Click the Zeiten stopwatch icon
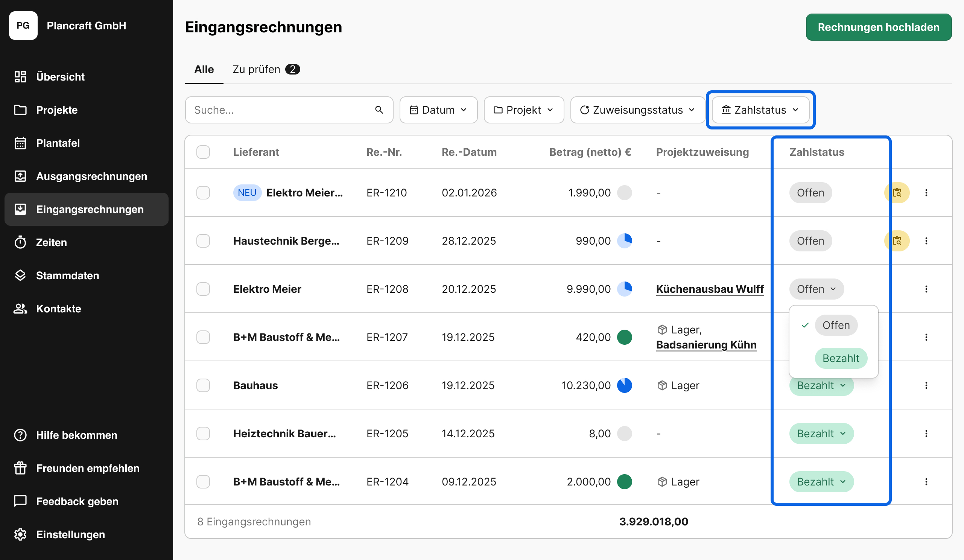 20,242
